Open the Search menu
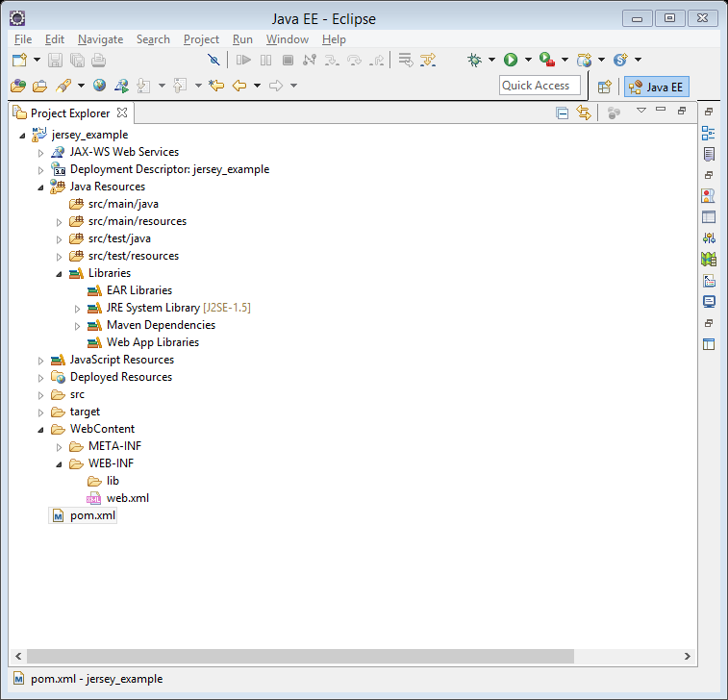This screenshot has width=728, height=700. (153, 39)
